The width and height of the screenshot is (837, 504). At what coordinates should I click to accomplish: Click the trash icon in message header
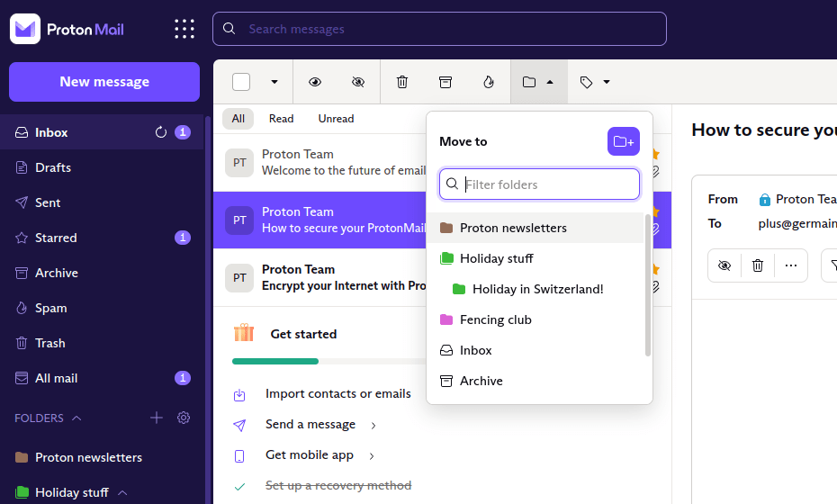(x=758, y=265)
